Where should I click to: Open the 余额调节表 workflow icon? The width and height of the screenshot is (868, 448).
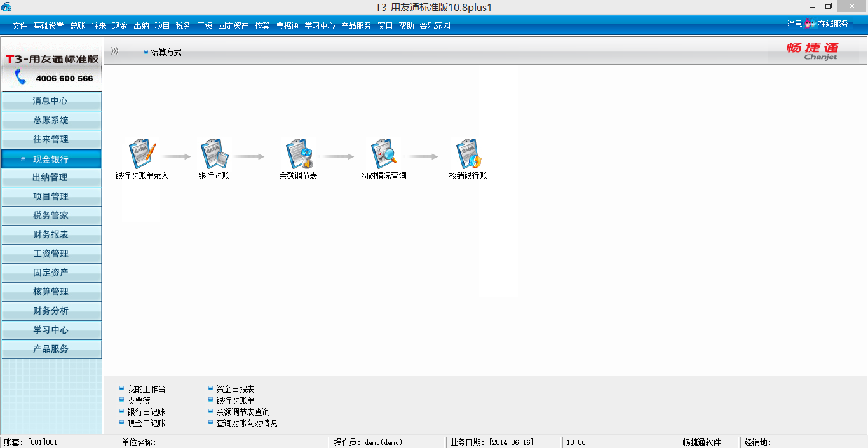coord(299,154)
